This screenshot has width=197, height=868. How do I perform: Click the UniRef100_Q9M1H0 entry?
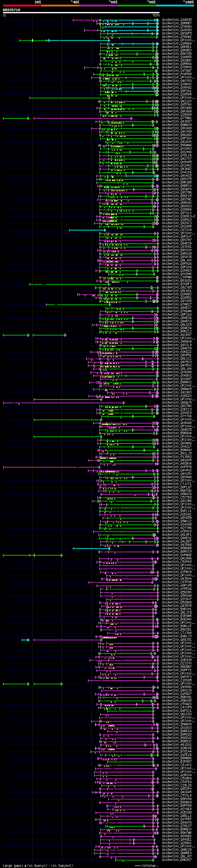click(177, 203)
